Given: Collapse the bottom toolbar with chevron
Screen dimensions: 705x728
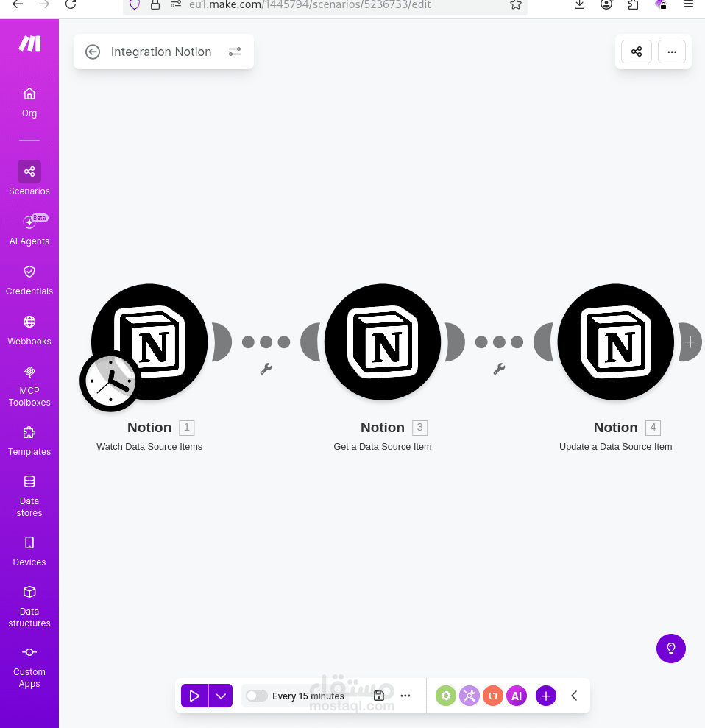Looking at the screenshot, I should [574, 696].
